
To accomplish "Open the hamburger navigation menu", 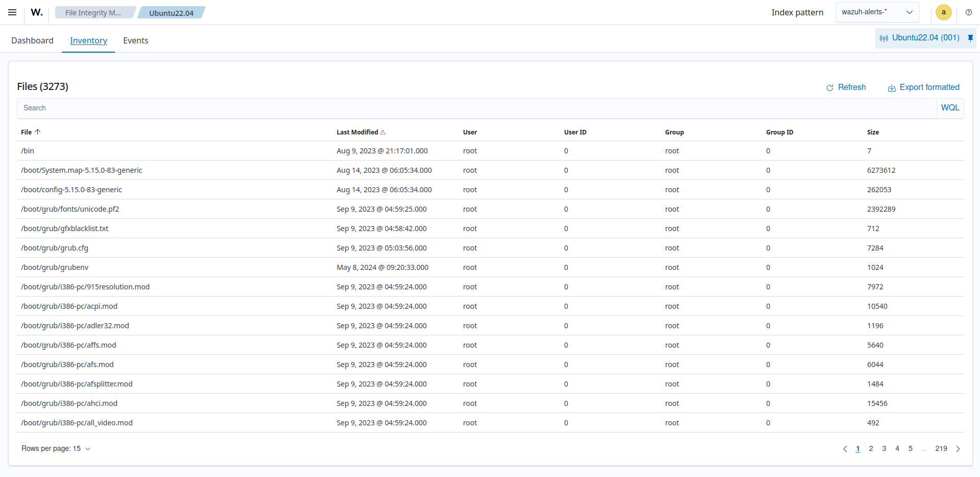I will [12, 12].
